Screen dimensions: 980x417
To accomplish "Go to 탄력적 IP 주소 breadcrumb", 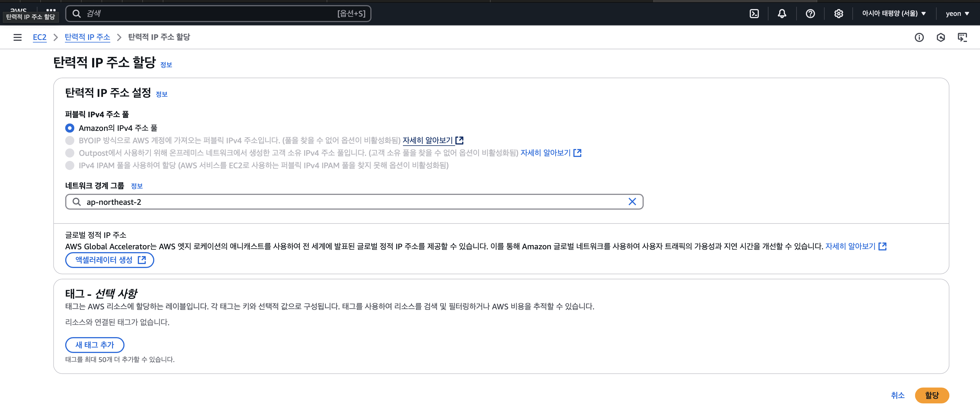I will click(87, 37).
